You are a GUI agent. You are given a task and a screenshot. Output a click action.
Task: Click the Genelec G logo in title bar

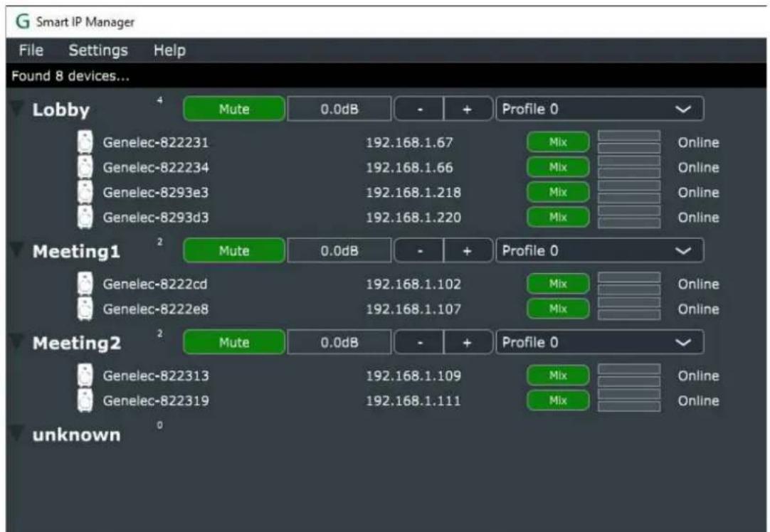click(23, 21)
